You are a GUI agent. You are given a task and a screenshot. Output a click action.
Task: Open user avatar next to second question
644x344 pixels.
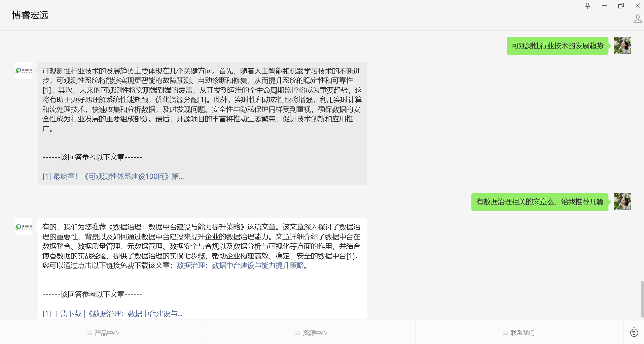click(x=622, y=201)
